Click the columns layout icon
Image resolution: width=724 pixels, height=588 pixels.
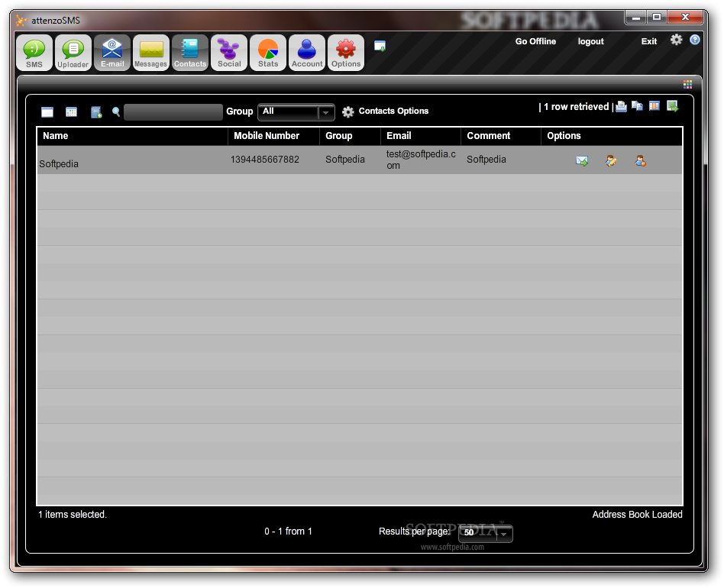coord(655,106)
